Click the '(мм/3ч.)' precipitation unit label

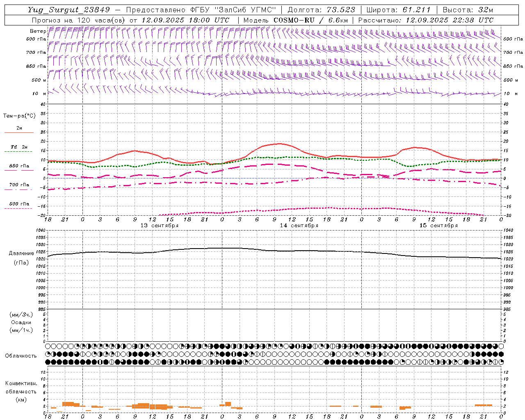pyautogui.click(x=21, y=315)
